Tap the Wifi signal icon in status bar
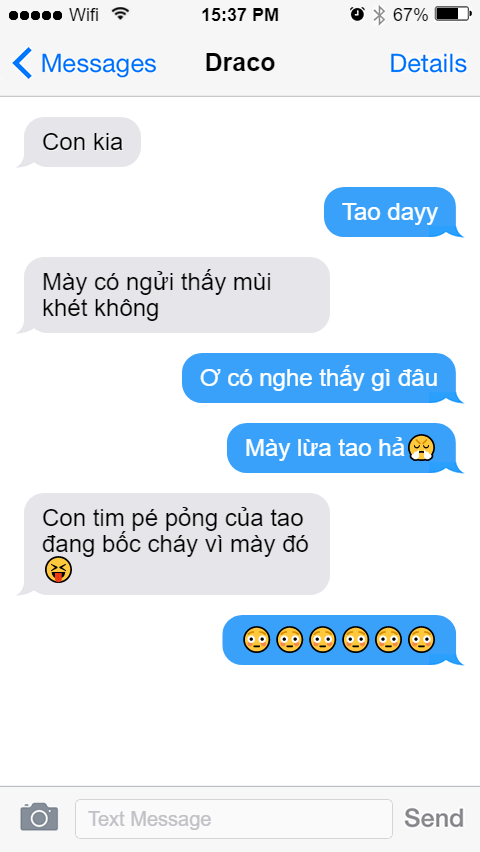Screen dimensions: 480x852 point(120,14)
